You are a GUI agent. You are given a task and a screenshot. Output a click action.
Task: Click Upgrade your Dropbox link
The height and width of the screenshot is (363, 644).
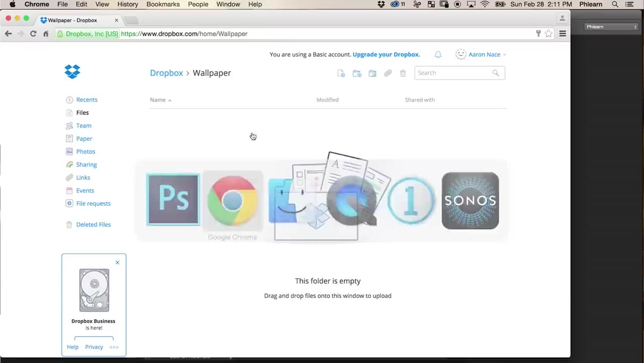tap(386, 54)
